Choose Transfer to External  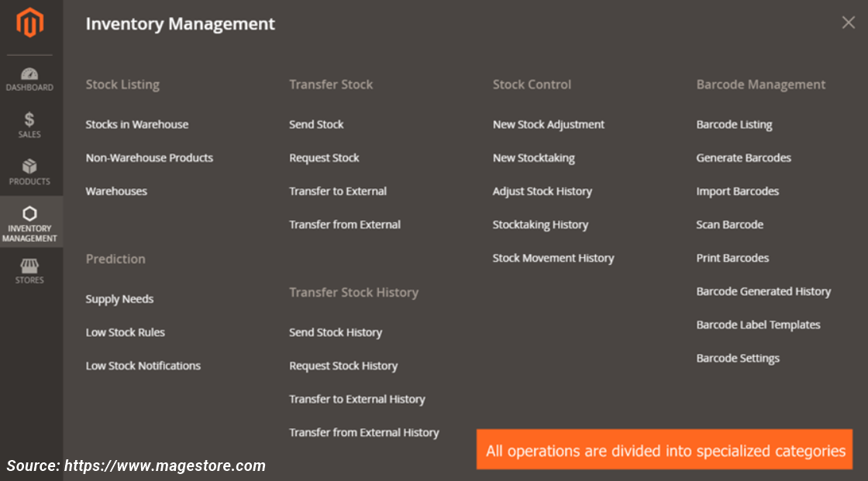coord(338,191)
